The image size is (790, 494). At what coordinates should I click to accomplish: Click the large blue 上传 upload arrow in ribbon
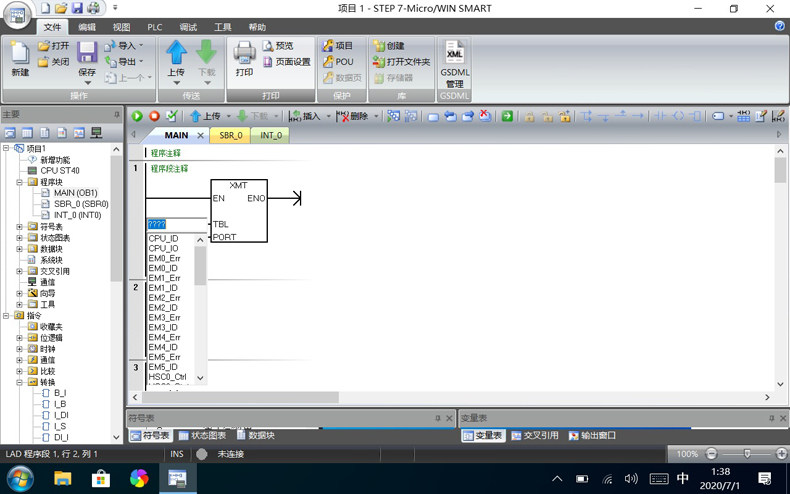pyautogui.click(x=176, y=52)
